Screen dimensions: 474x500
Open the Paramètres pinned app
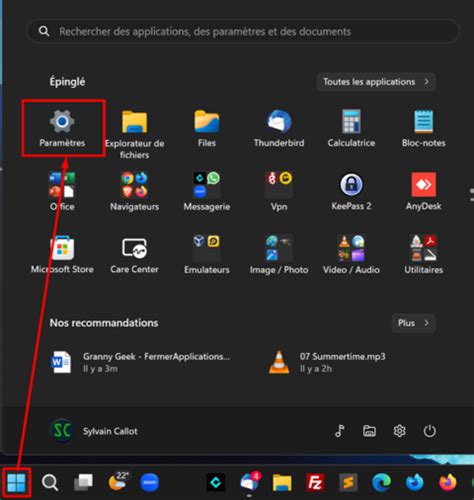point(62,128)
